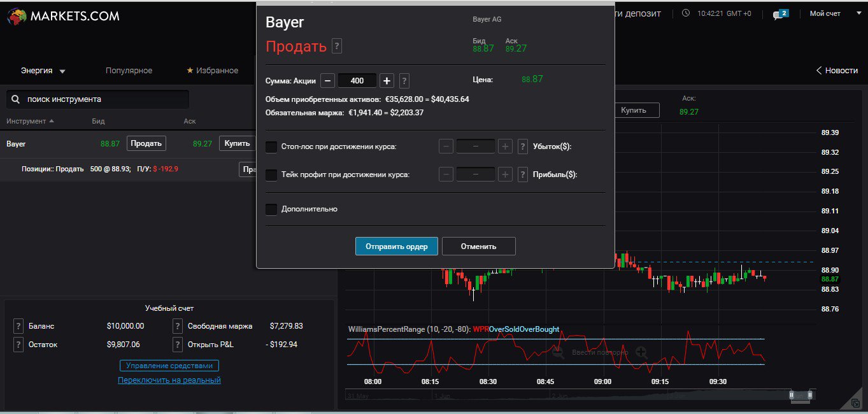
Task: Click the pop-out icon at the chart corner
Action: point(855,403)
